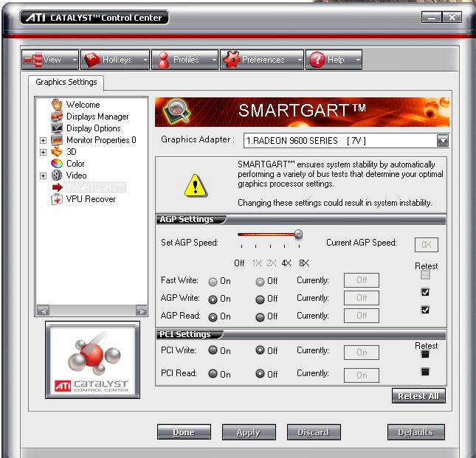
Task: Open the Preferences dropdown arrow
Action: click(300, 60)
